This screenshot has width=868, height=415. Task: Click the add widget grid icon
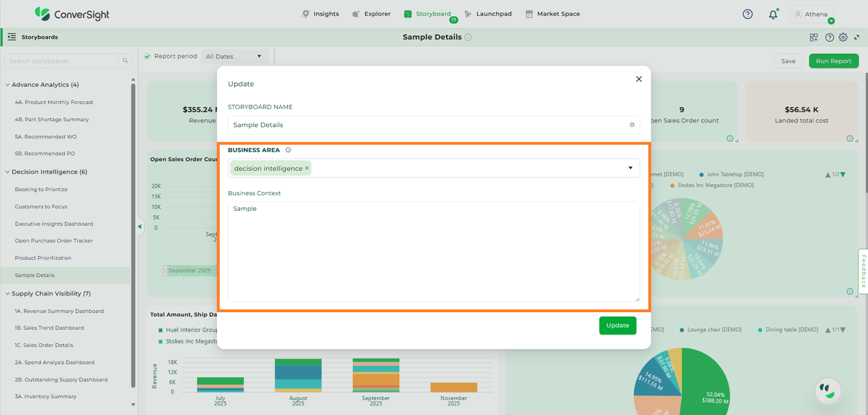coord(814,37)
